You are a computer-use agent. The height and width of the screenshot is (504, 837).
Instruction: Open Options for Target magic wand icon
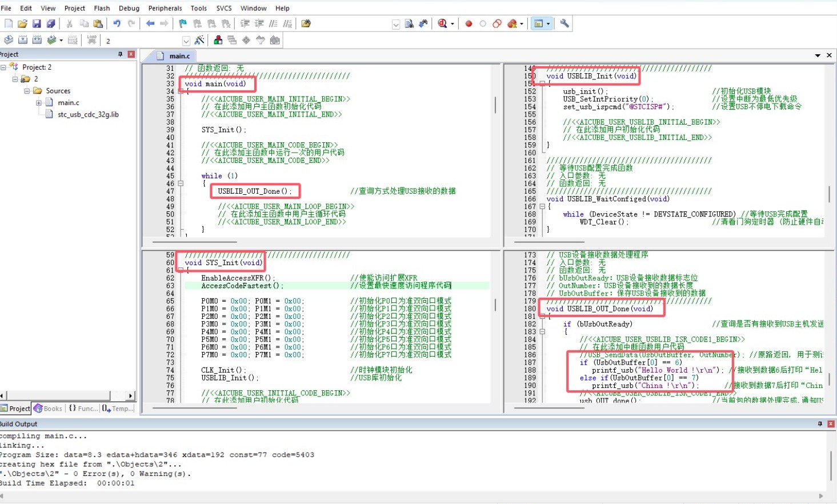199,40
